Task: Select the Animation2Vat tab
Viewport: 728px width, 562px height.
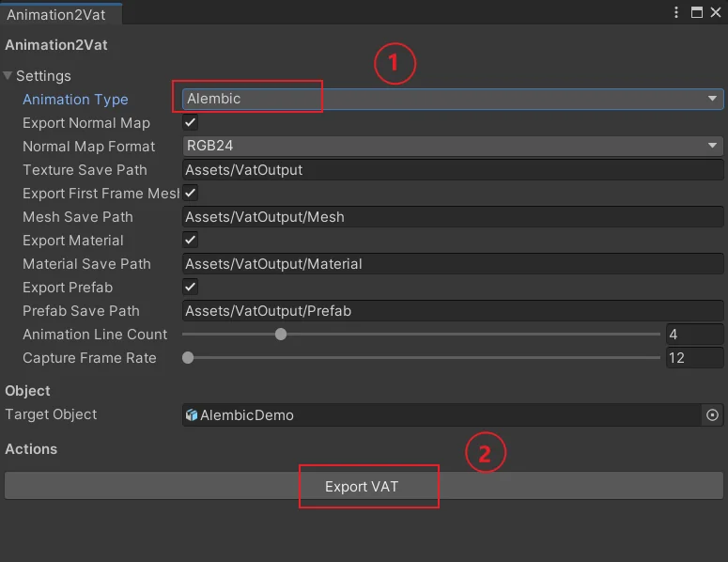Action: click(x=56, y=14)
